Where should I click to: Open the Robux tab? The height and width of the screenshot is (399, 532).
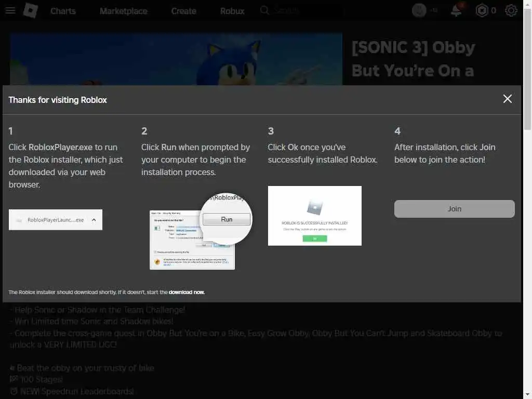[x=232, y=11]
